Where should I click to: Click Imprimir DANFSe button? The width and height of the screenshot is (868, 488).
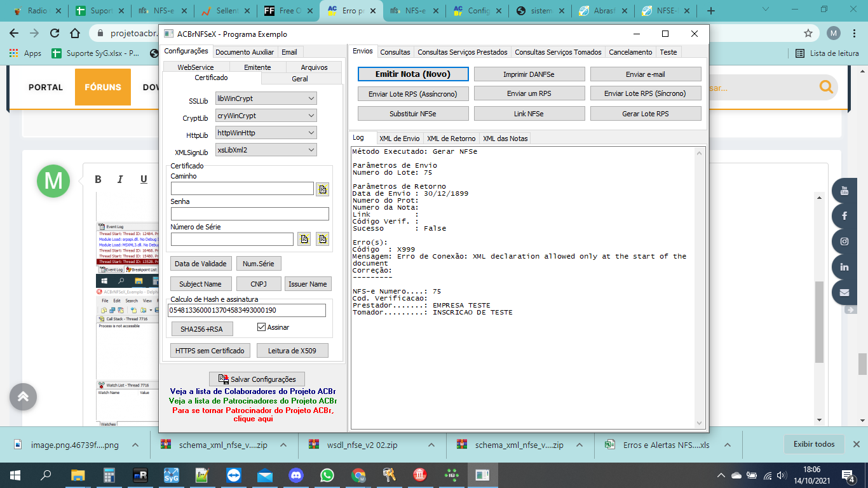529,74
